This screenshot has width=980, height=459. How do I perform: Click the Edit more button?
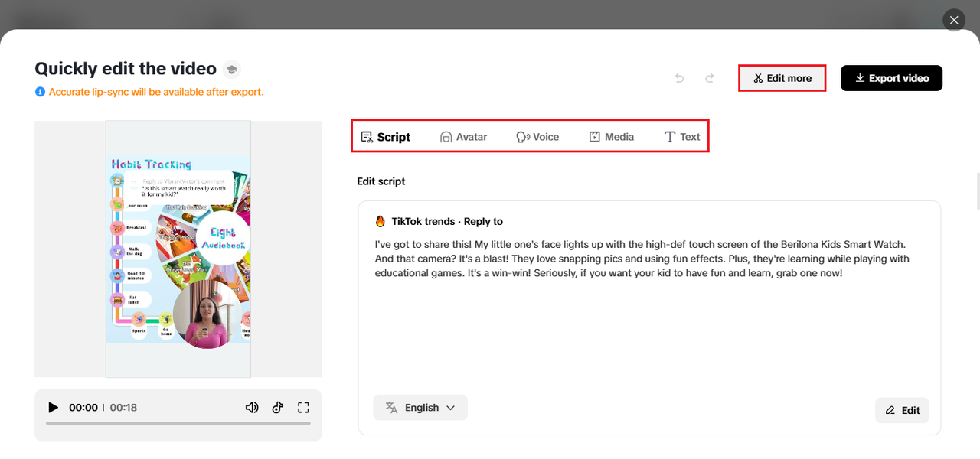782,78
